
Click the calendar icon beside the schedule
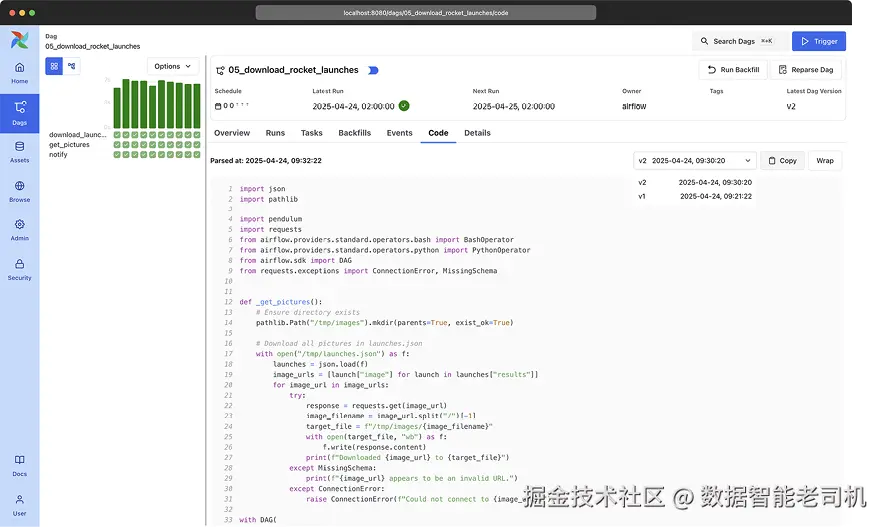click(218, 106)
